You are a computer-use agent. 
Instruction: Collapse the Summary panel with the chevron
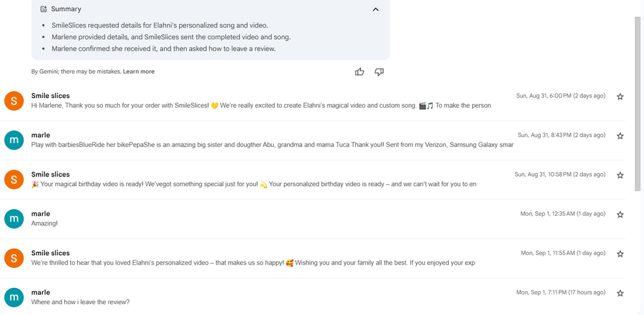tap(375, 10)
